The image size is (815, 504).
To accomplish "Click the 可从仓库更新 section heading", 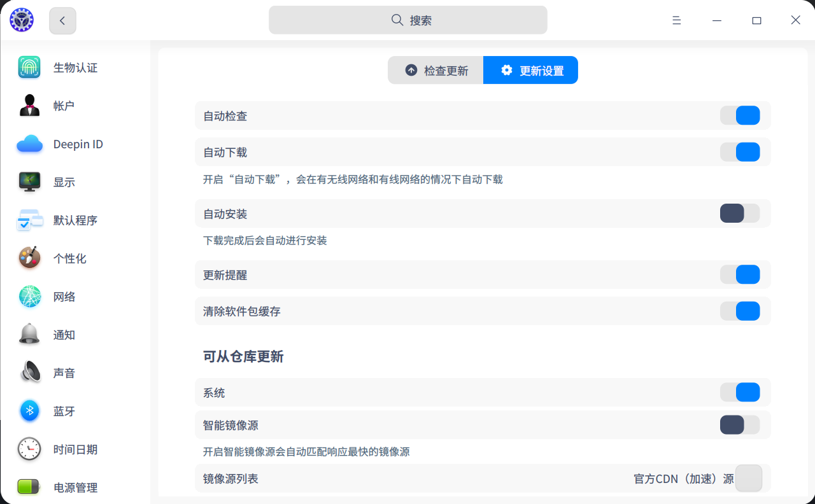I will point(243,356).
